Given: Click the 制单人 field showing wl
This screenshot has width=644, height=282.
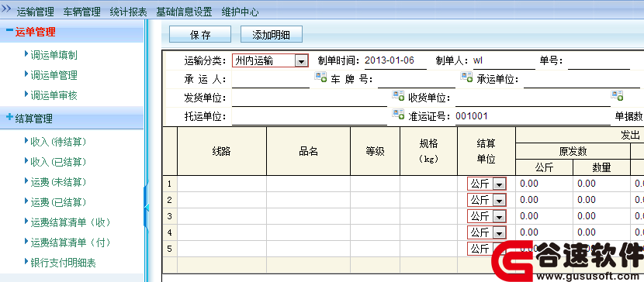Looking at the screenshot, I should click(x=504, y=60).
